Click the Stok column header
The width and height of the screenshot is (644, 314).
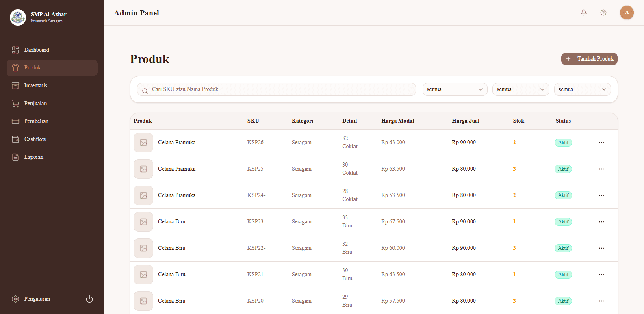(518, 121)
